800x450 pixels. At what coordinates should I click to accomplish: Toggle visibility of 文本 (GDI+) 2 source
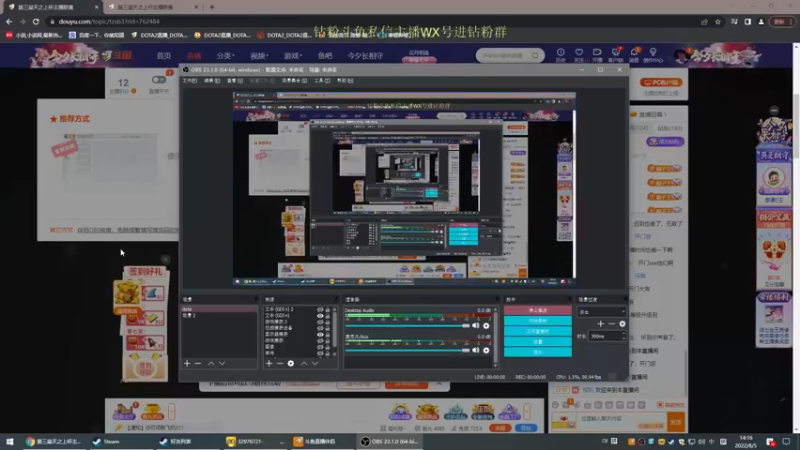coord(320,310)
